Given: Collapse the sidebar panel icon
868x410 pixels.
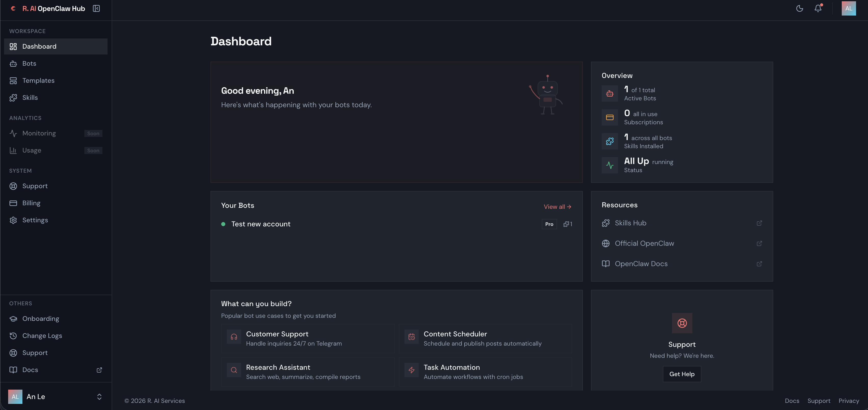Looking at the screenshot, I should pyautogui.click(x=96, y=8).
